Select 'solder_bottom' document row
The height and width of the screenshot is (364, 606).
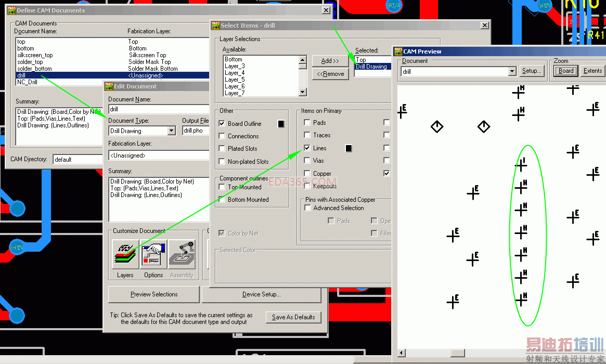(x=112, y=69)
